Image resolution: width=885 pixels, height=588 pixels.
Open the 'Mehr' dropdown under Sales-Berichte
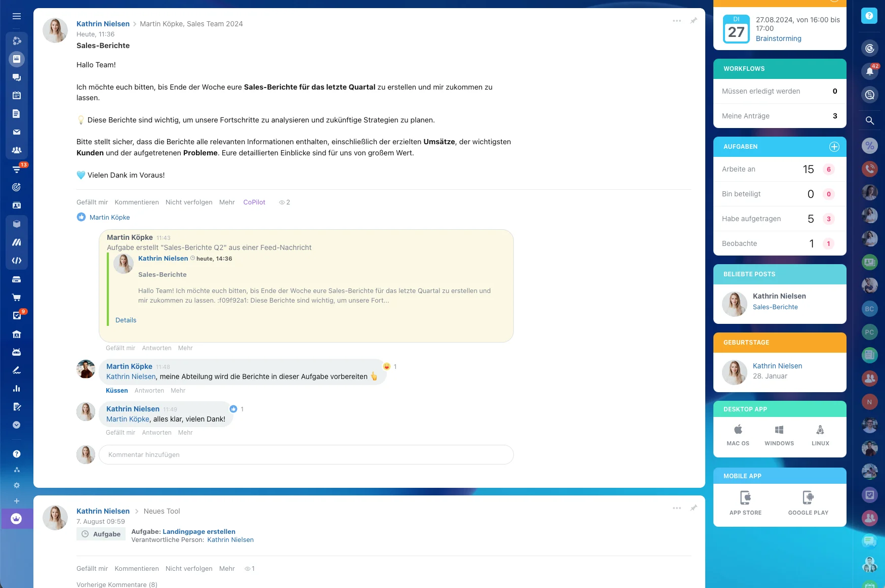(227, 202)
